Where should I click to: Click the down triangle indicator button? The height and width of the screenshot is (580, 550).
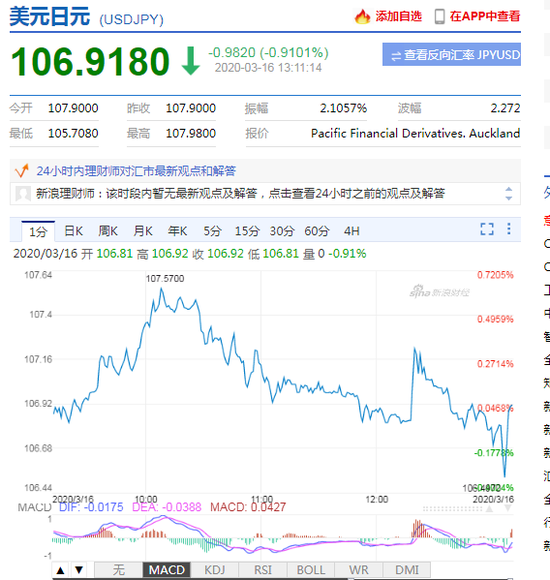(79, 570)
